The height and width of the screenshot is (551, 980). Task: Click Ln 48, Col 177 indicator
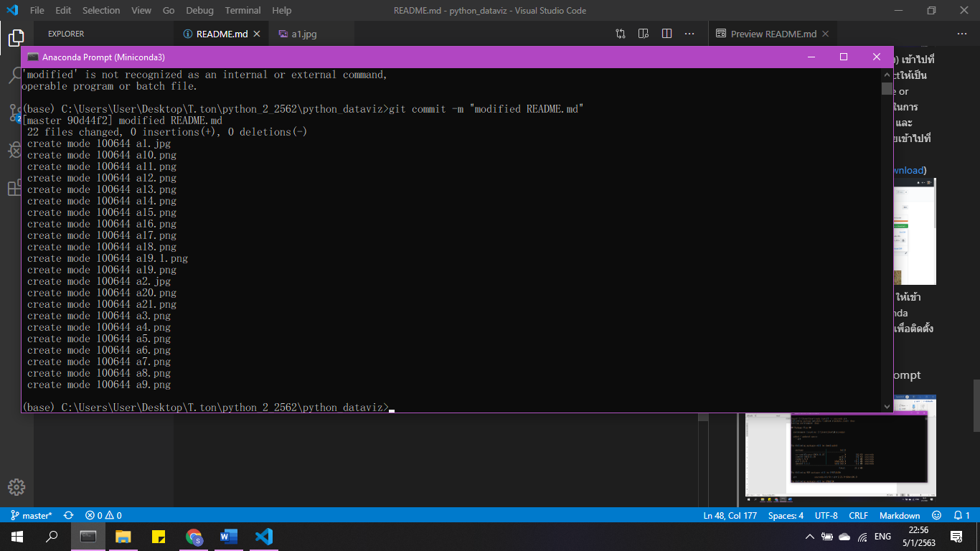730,515
